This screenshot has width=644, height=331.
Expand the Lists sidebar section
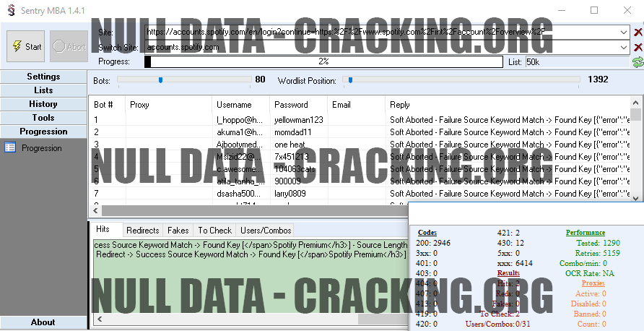[43, 90]
